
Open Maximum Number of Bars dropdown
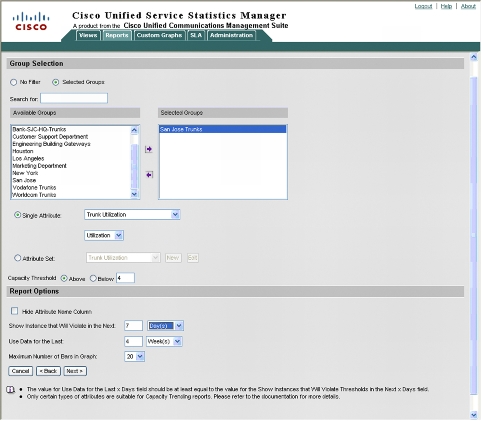(134, 357)
